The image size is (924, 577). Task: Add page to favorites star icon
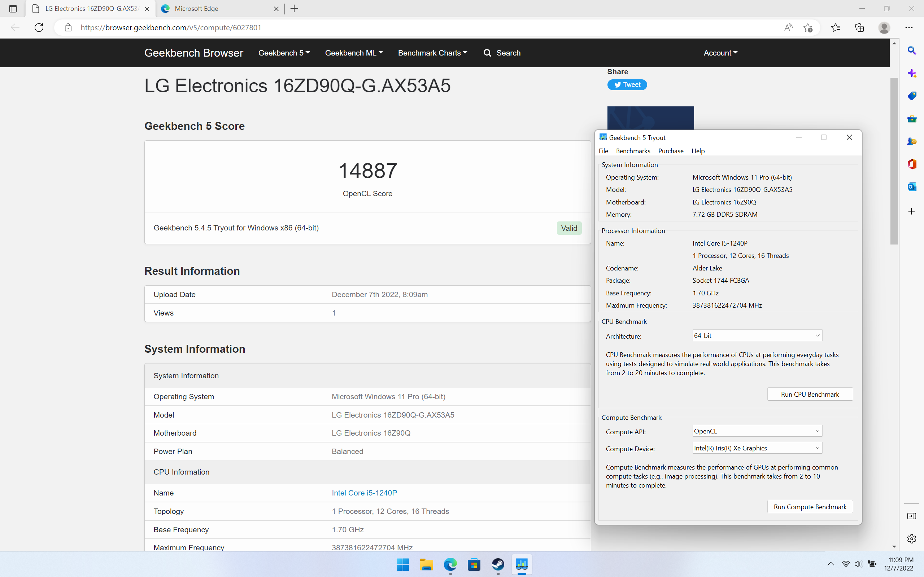pos(807,27)
